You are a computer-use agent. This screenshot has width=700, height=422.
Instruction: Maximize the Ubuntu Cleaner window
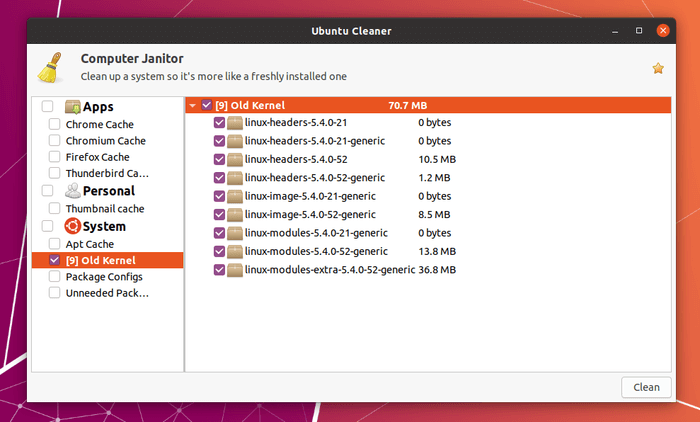click(639, 30)
